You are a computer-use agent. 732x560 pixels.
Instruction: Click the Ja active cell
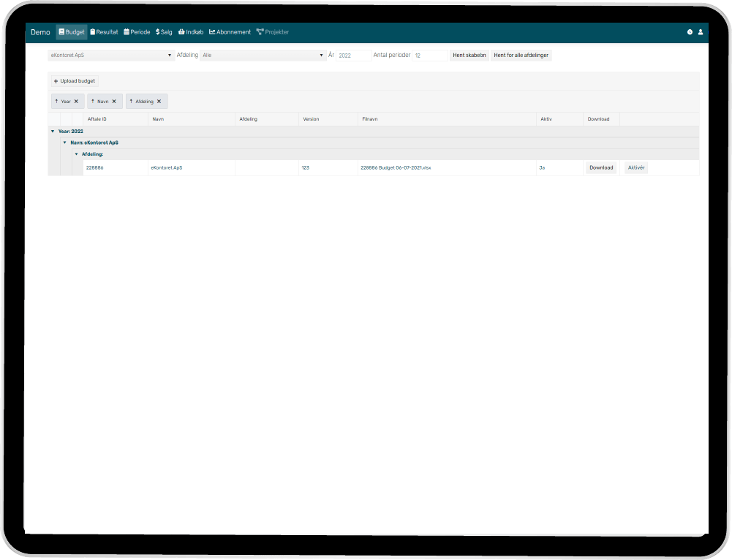point(559,168)
